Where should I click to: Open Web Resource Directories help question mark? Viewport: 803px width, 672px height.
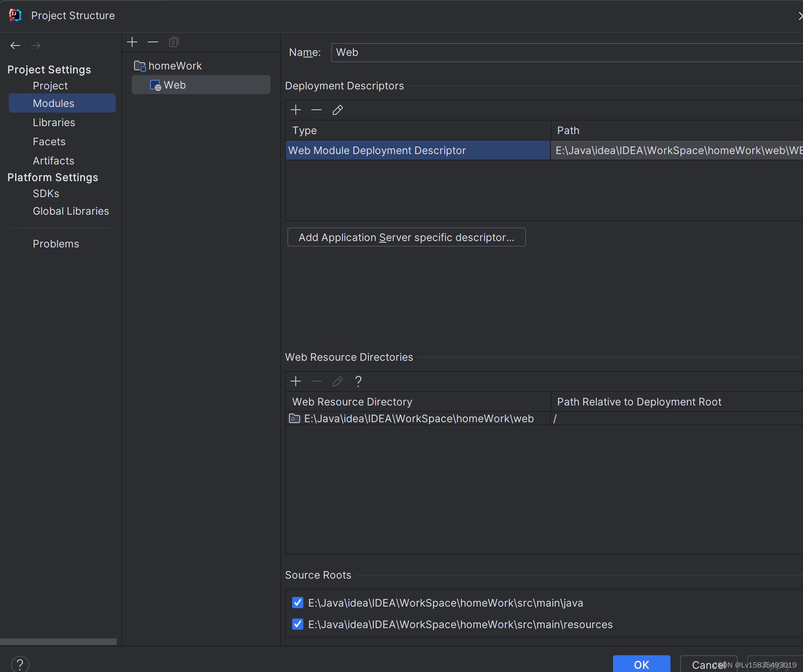(x=358, y=381)
